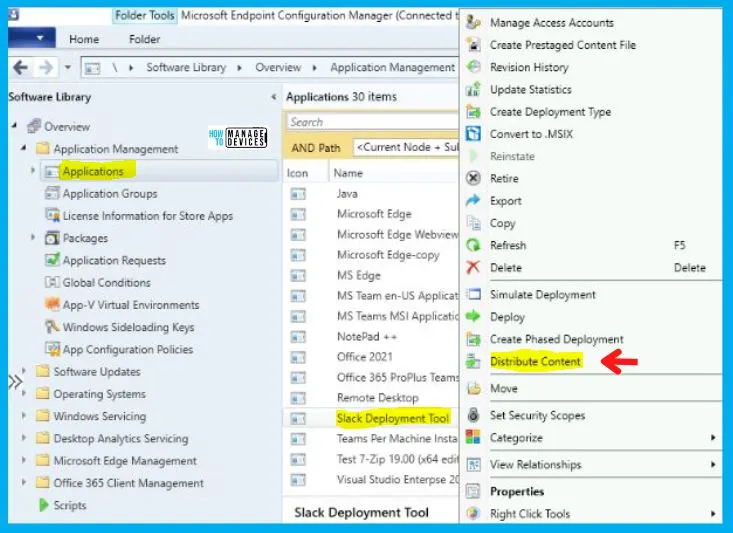The width and height of the screenshot is (733, 533).
Task: Collapse the Overview tree node
Action: [x=15, y=125]
